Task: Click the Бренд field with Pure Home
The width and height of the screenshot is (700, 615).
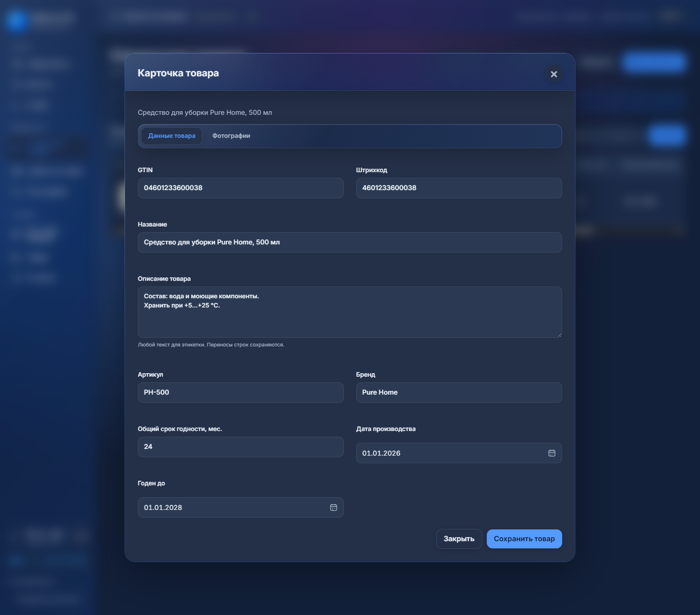Action: [x=459, y=393]
